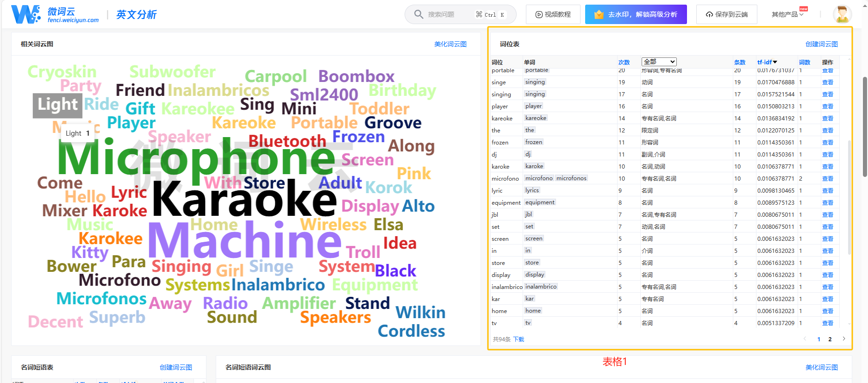Click the next page arrow
Image resolution: width=868 pixels, height=383 pixels.
844,339
